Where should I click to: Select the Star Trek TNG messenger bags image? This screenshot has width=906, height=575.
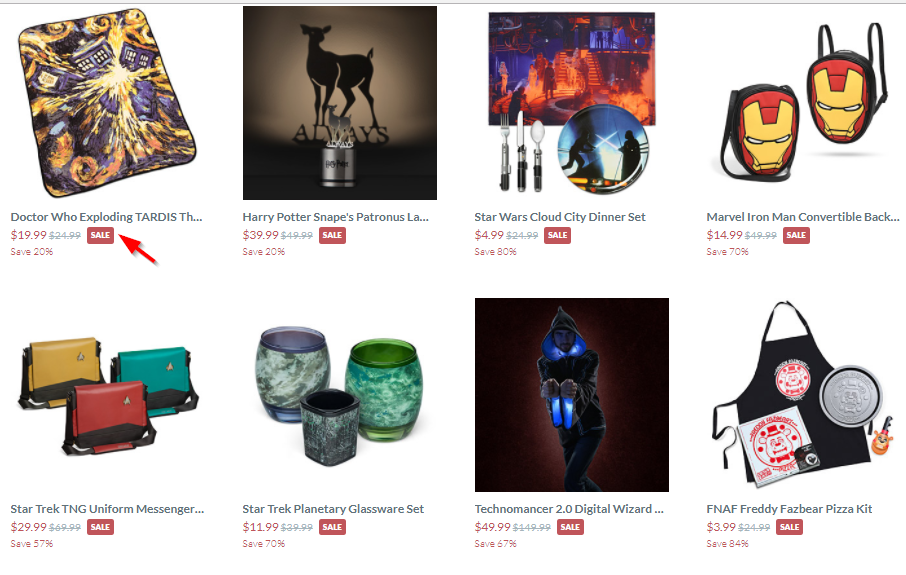pos(107,395)
